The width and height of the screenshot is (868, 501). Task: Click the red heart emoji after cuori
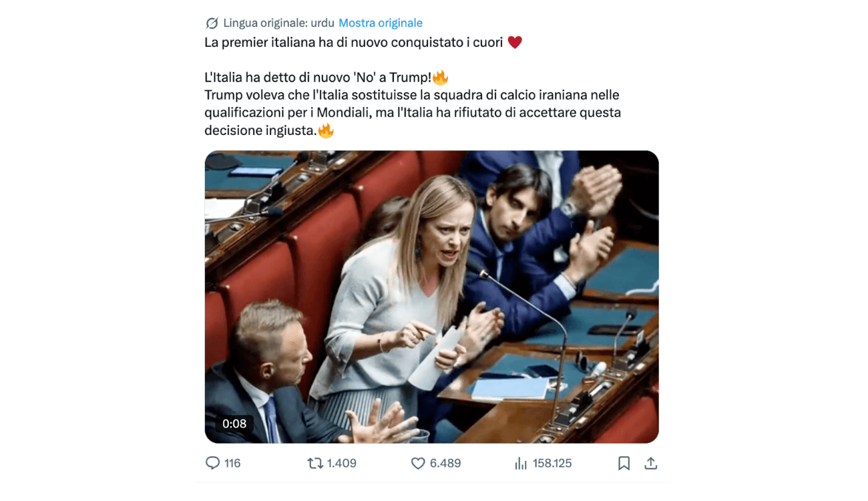click(x=515, y=42)
